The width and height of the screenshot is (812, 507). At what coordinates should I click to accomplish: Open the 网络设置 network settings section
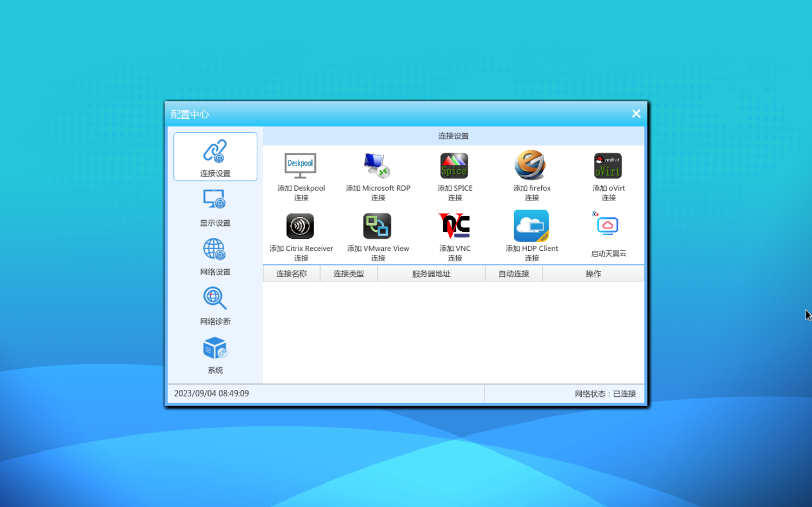point(215,257)
